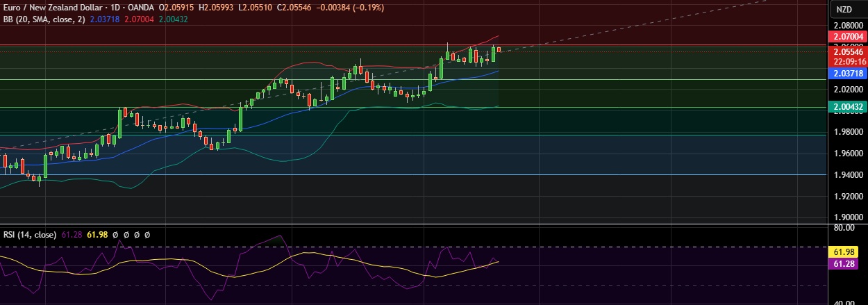Click the 1.96000 price axis tick

848,154
